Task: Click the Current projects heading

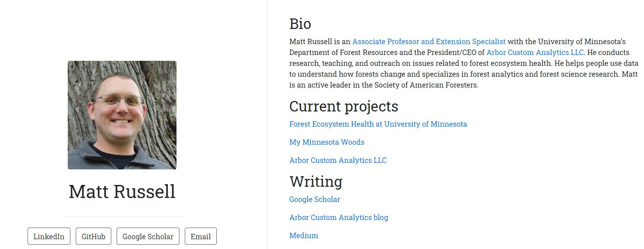Action: click(344, 106)
